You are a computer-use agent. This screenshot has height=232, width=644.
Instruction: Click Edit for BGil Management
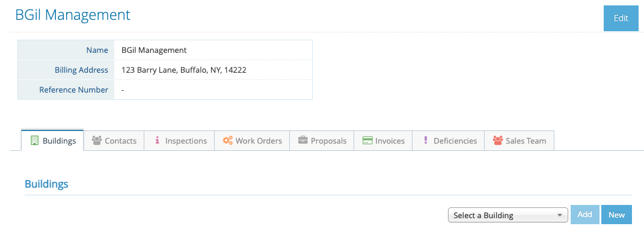[621, 19]
